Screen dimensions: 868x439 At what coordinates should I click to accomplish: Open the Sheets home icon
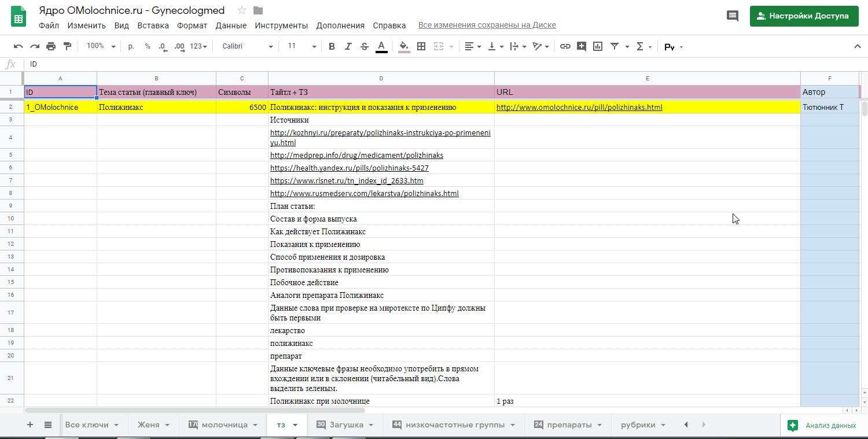(x=19, y=17)
